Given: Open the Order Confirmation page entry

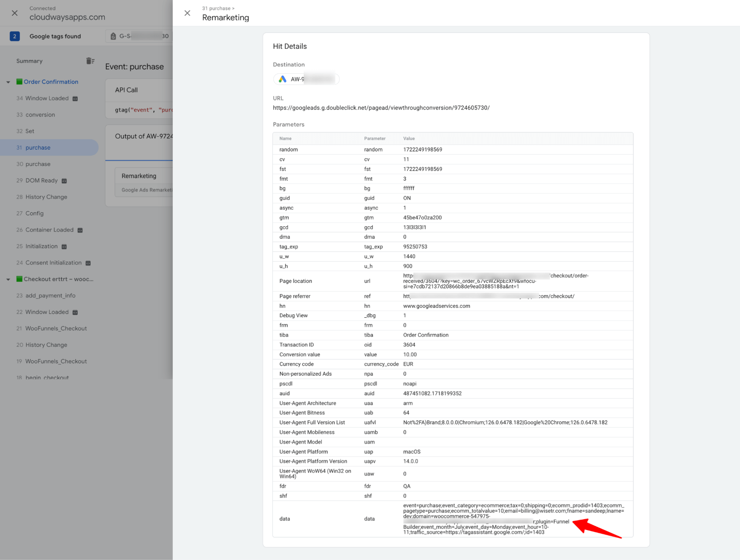Looking at the screenshot, I should tap(51, 82).
